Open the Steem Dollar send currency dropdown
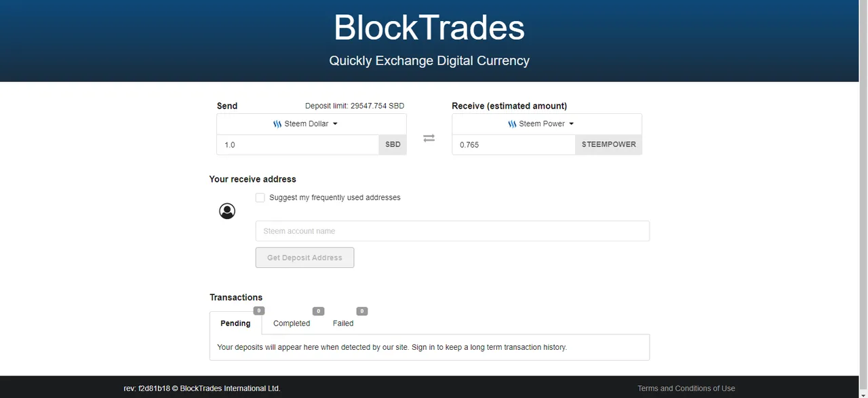 click(x=311, y=124)
